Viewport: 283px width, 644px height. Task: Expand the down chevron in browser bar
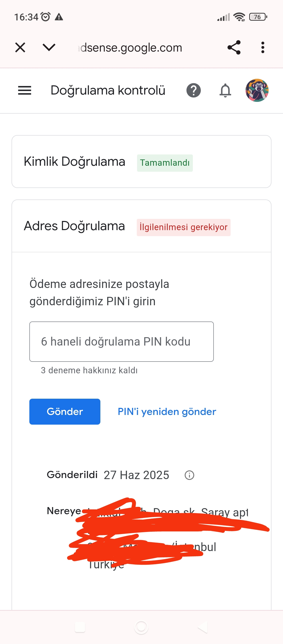[x=49, y=47]
